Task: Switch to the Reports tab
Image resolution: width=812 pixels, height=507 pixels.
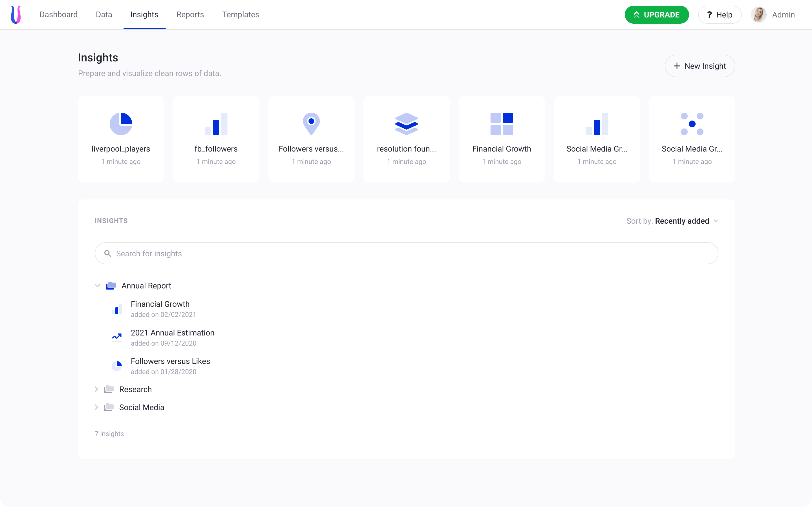Action: (190, 14)
